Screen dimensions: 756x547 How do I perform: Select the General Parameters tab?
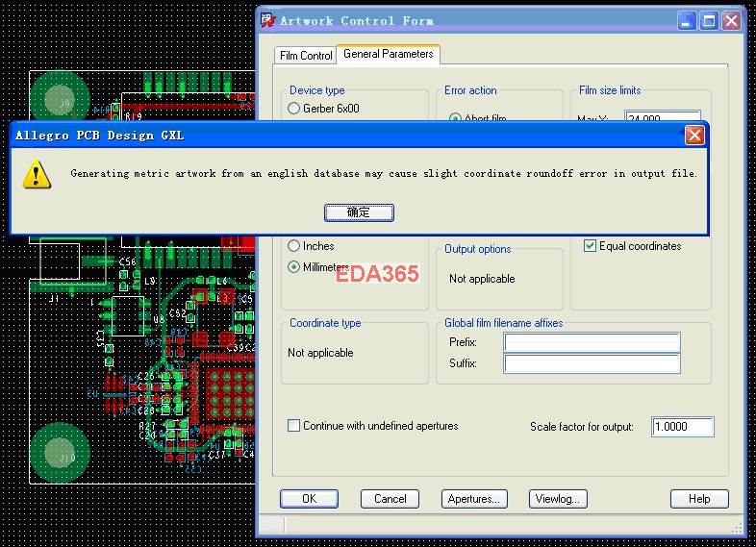[x=389, y=54]
